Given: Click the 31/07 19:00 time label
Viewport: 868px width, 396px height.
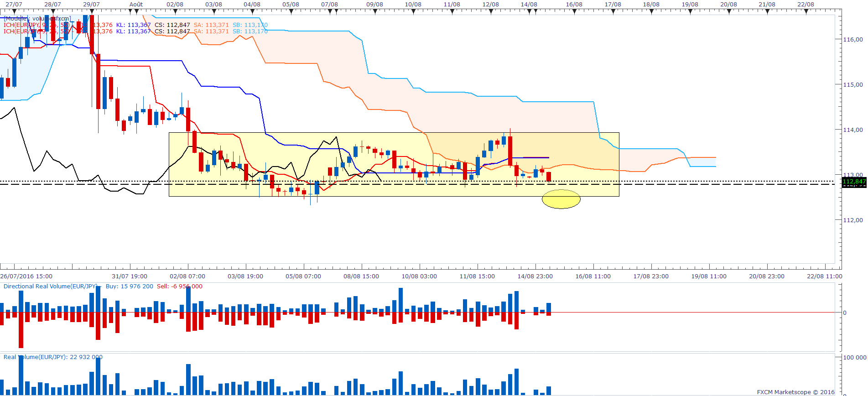Looking at the screenshot, I should point(130,276).
